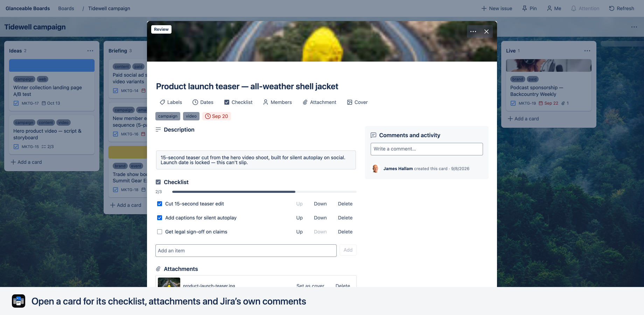The image size is (644, 315).
Task: Open Live column options menu
Action: (587, 51)
